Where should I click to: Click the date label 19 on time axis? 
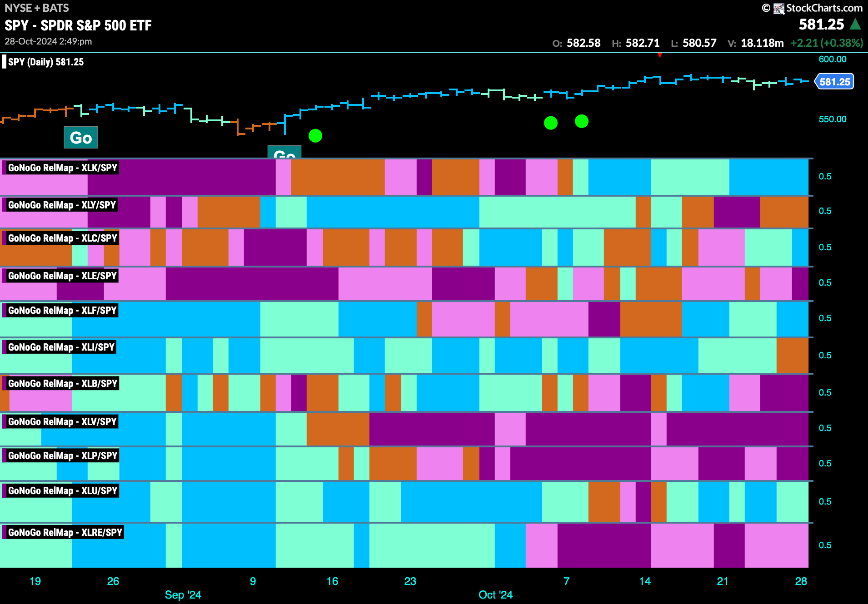[x=35, y=581]
